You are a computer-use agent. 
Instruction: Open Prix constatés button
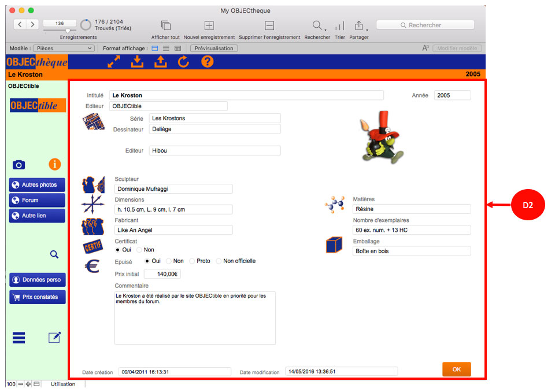pyautogui.click(x=38, y=297)
